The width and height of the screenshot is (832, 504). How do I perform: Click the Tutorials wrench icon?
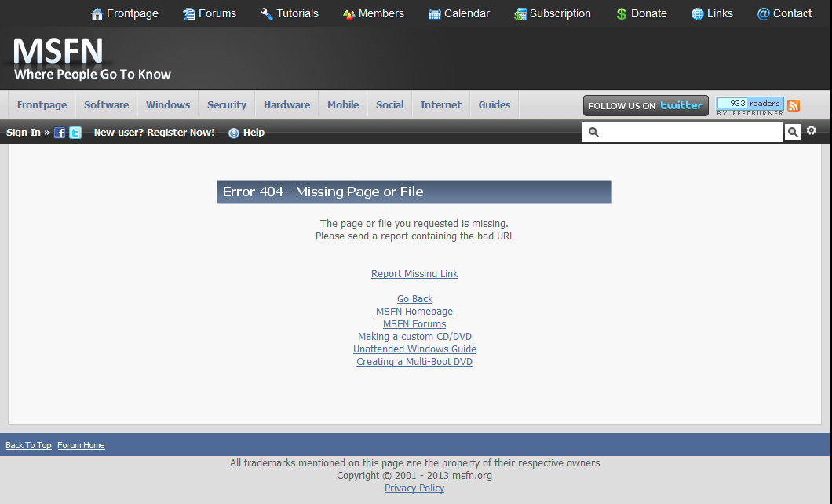click(x=266, y=14)
